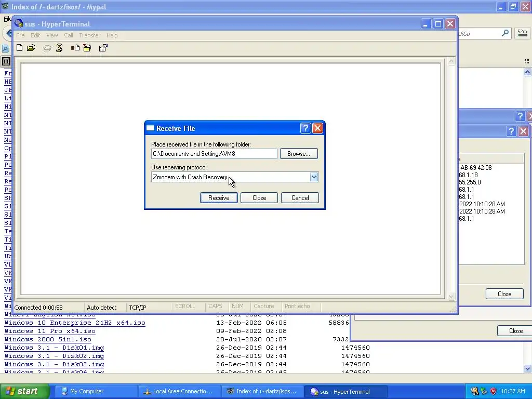Click the Send file toolbar icon
Screen dimensions: 532x399
click(75, 48)
